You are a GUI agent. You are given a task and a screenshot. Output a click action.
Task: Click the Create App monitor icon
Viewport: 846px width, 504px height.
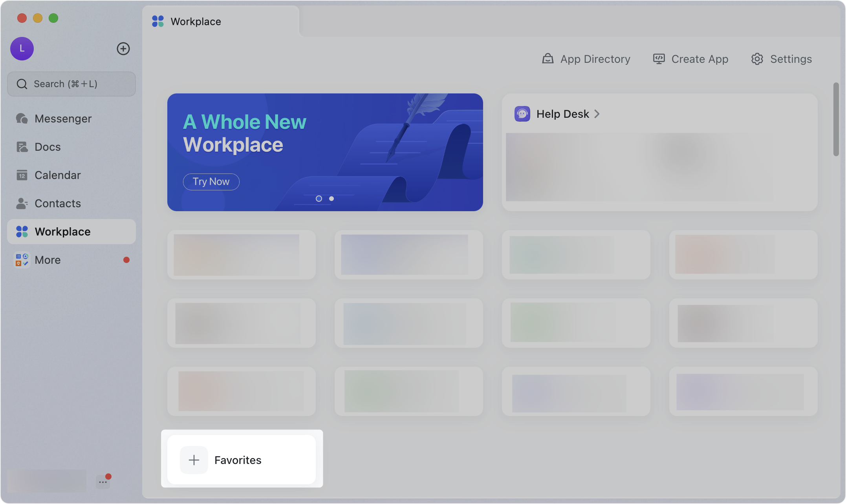[x=659, y=59]
